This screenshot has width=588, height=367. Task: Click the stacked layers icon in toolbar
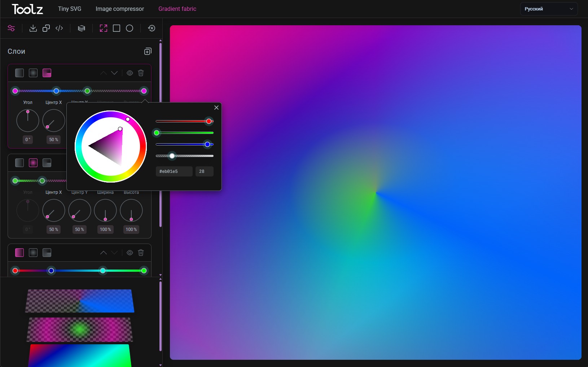(82, 28)
